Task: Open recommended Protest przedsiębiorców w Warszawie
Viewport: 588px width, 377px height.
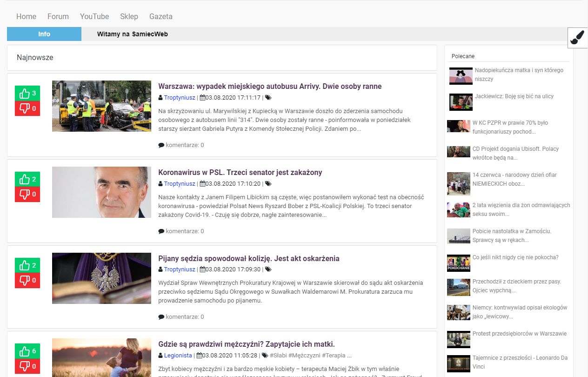Action: click(520, 334)
